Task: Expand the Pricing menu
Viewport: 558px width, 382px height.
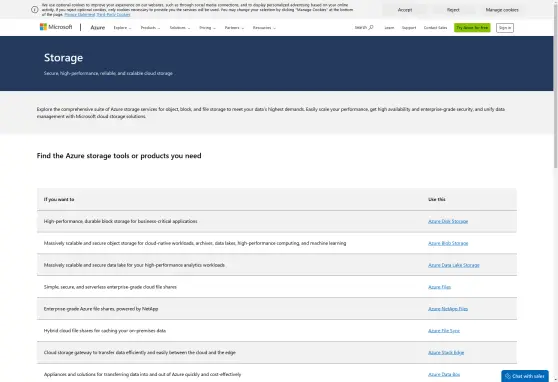Action: click(207, 28)
